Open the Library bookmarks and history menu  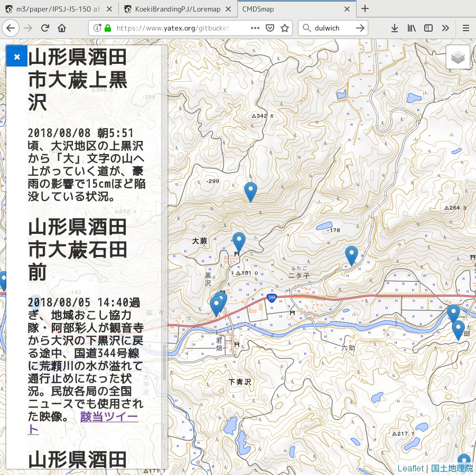pyautogui.click(x=412, y=28)
